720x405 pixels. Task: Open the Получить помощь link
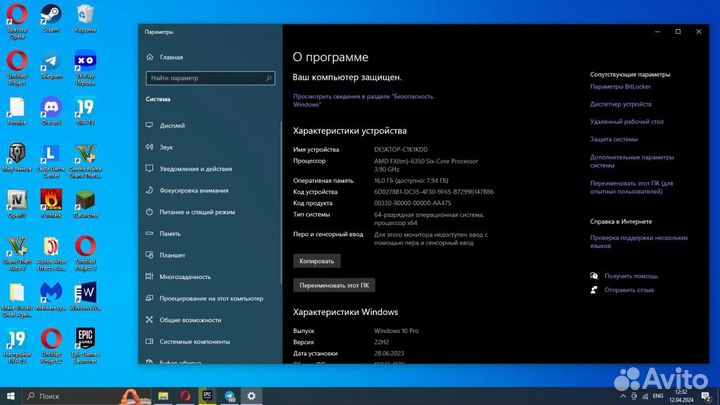(x=631, y=276)
